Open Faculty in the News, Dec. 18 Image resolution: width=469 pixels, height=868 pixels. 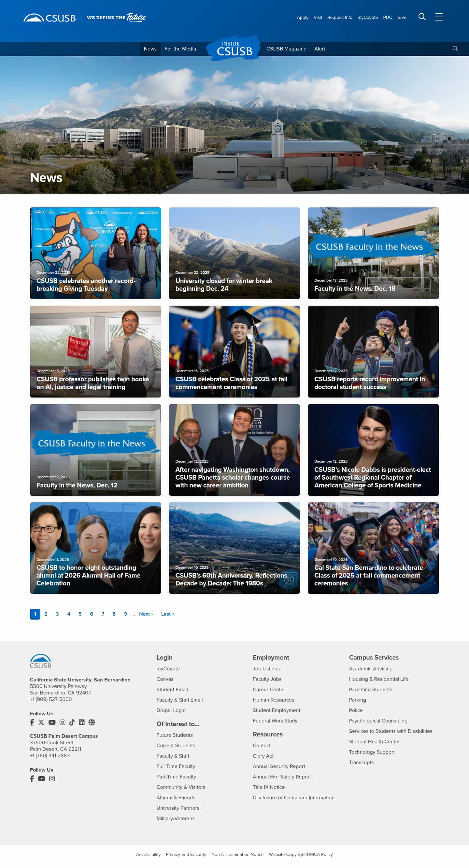(373, 253)
